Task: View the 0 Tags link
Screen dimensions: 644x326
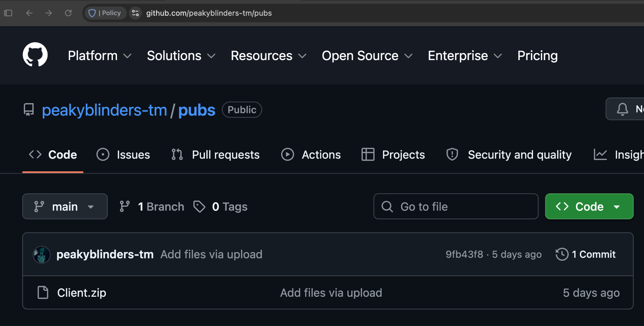Action: tap(220, 207)
